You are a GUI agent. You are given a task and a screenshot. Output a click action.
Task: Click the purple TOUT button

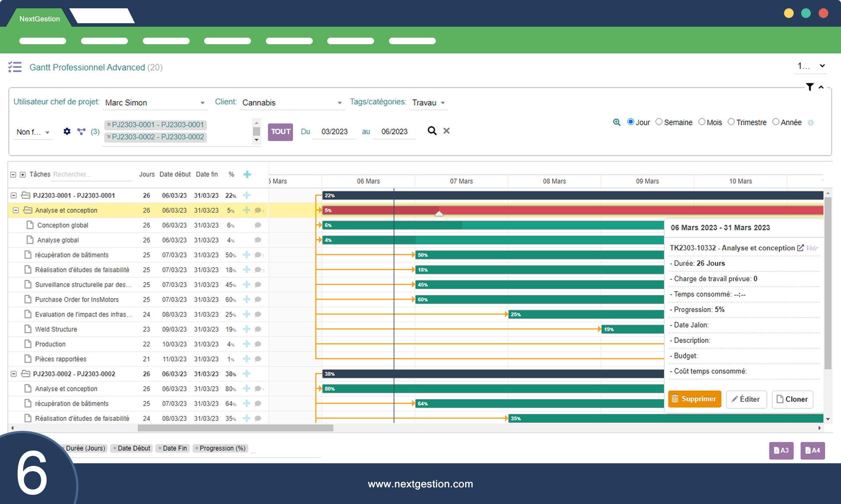(x=280, y=131)
